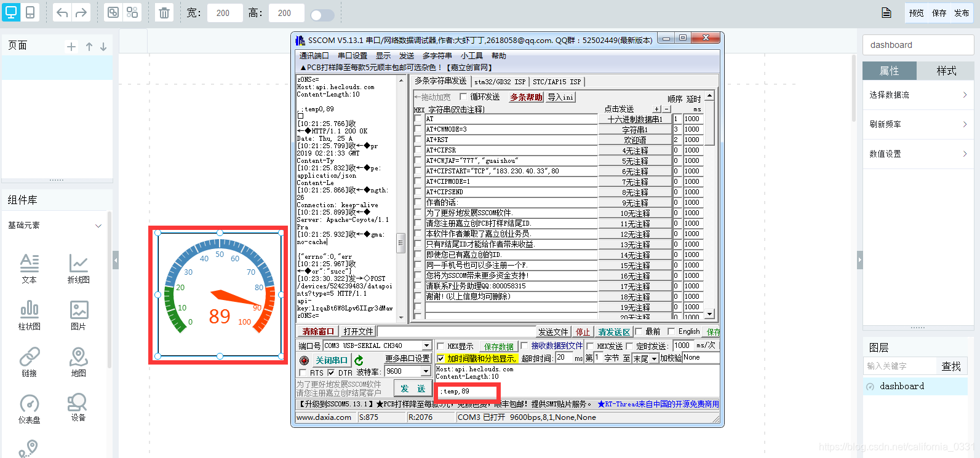The image size is (980, 458).
Task: Enable 循环发送 checkbox in SSCOM
Action: pos(463,97)
